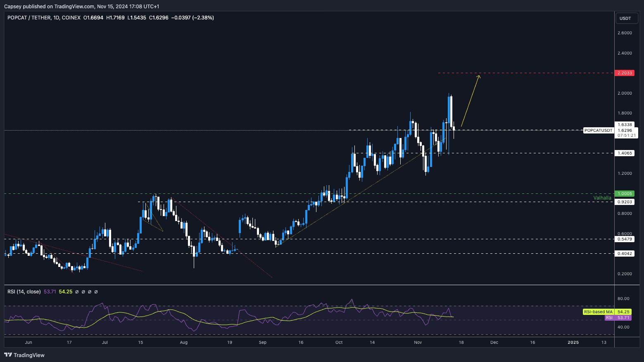
Task: Toggle the 2.2033 red resistance line
Action: (x=625, y=73)
